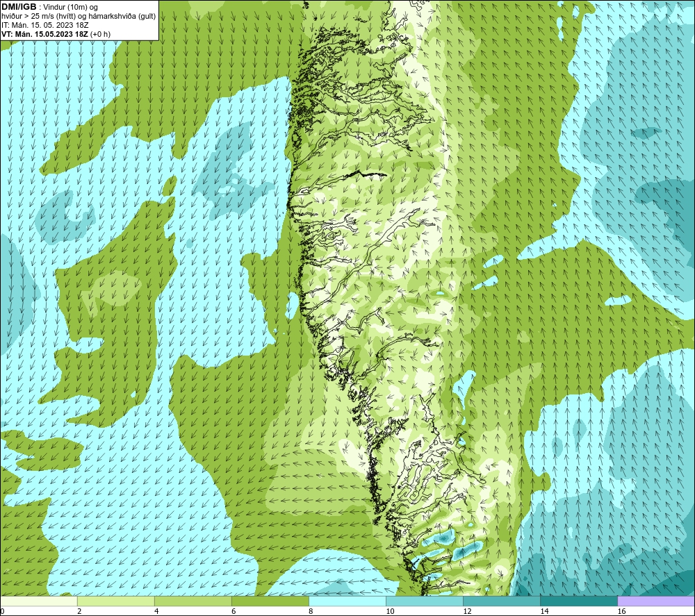Click the teal 12–14 legend swatch
This screenshot has height=616, width=695.
click(501, 601)
